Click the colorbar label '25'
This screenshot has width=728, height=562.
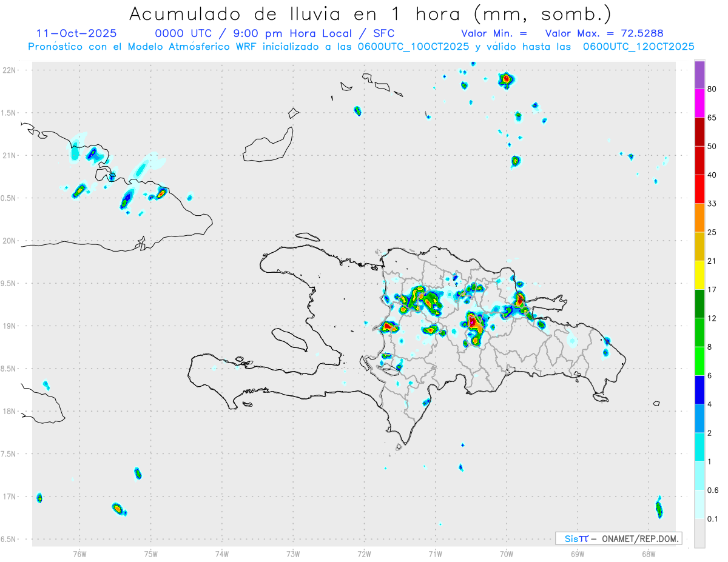712,232
